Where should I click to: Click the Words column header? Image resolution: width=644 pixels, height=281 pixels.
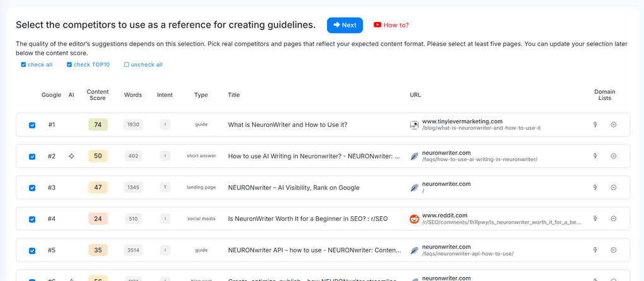coord(133,95)
